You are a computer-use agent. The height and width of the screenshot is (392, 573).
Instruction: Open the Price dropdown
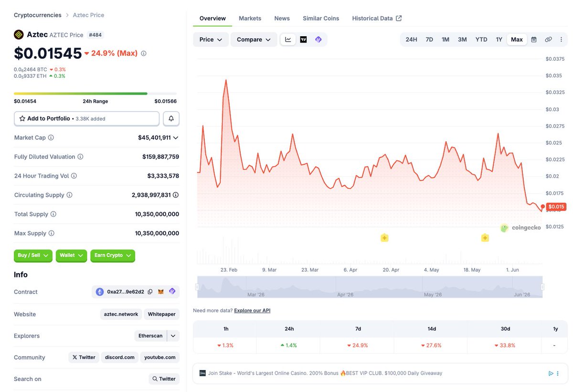point(211,40)
